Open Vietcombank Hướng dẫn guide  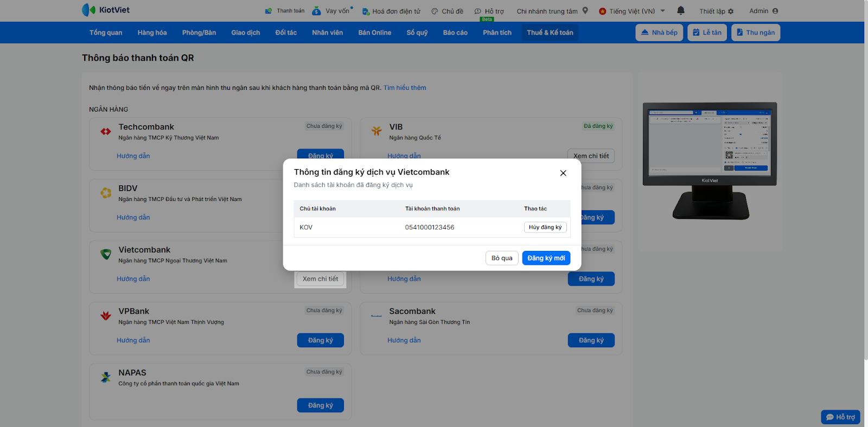pos(133,279)
